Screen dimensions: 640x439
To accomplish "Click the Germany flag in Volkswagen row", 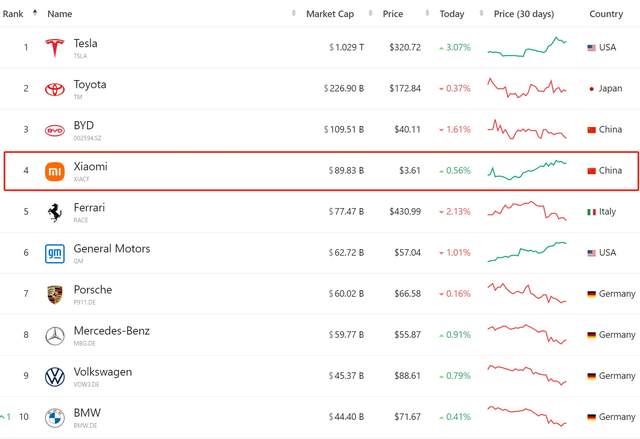I will coord(591,376).
